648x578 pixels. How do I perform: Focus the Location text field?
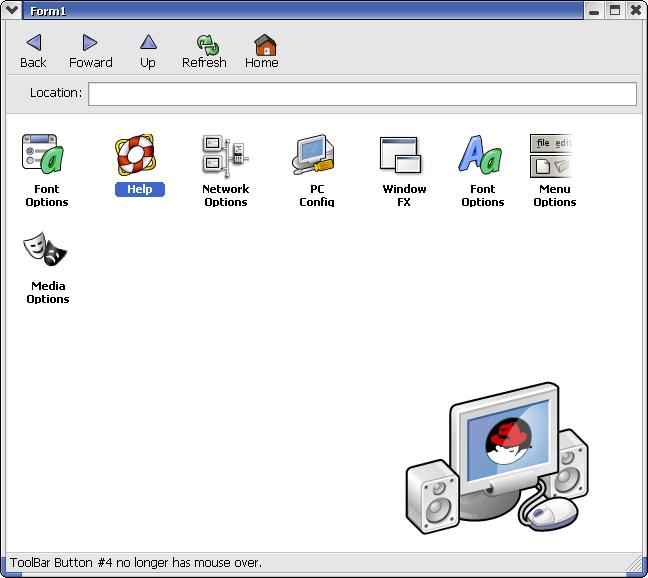[x=362, y=94]
